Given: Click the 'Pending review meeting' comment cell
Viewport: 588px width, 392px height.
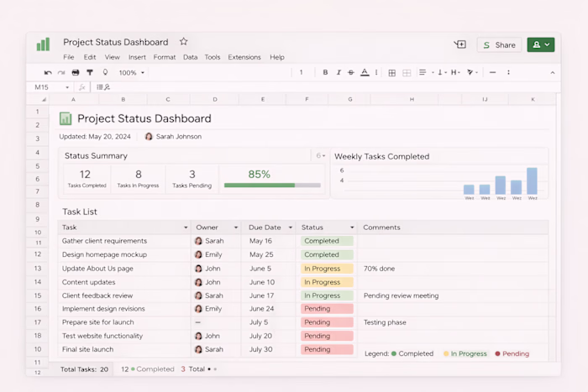Looking at the screenshot, I should (453, 295).
